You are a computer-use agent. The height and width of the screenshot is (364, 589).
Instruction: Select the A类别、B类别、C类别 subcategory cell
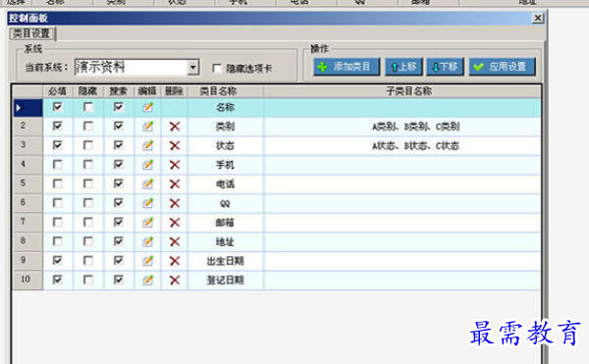click(x=402, y=127)
